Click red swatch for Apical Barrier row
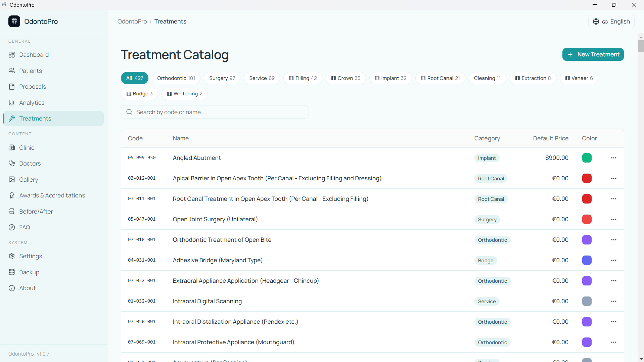This screenshot has height=362, width=644. click(x=587, y=178)
